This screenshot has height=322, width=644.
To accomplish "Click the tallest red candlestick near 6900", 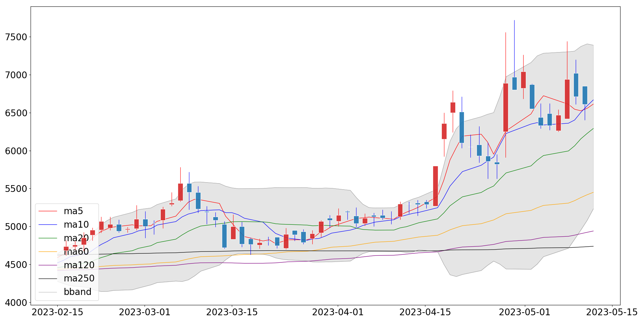I will point(506,108).
